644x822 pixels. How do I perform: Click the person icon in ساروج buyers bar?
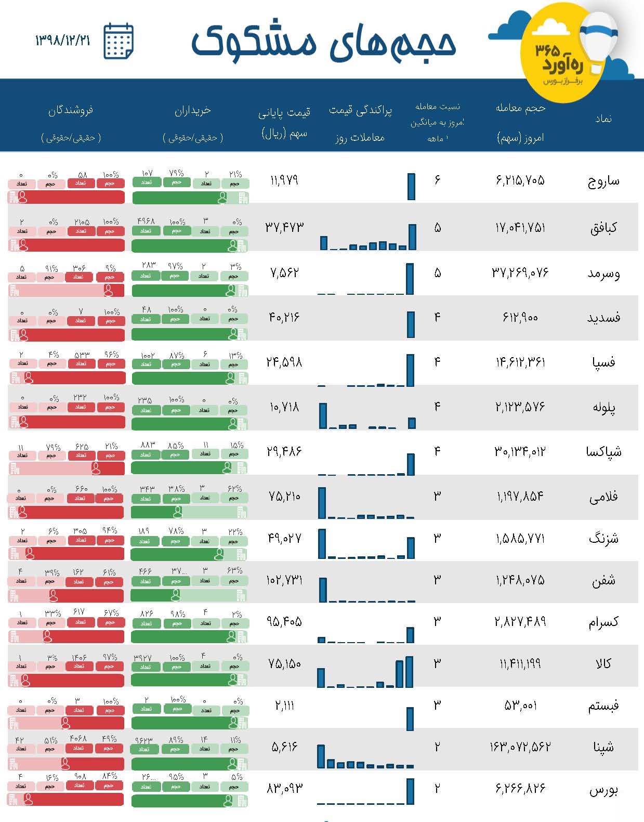[222, 198]
